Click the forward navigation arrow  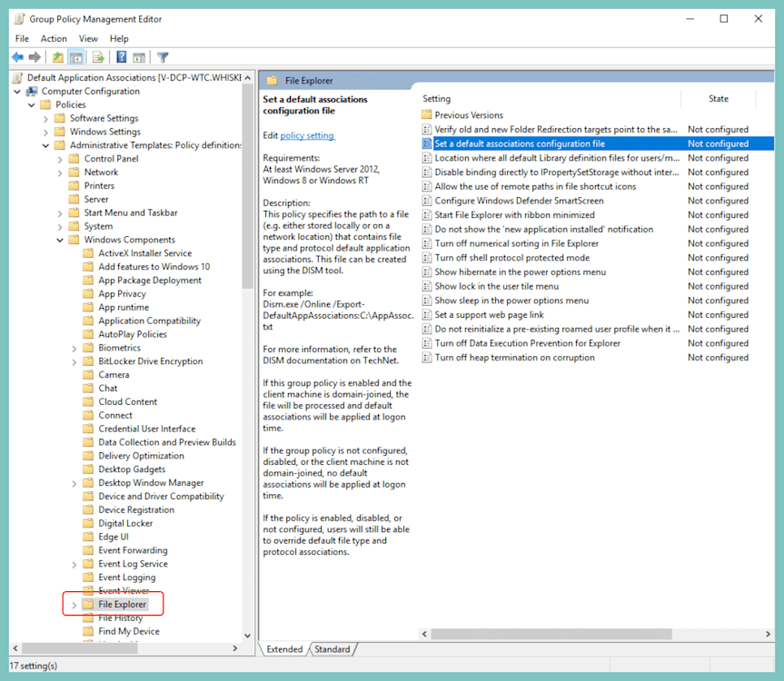pyautogui.click(x=34, y=57)
